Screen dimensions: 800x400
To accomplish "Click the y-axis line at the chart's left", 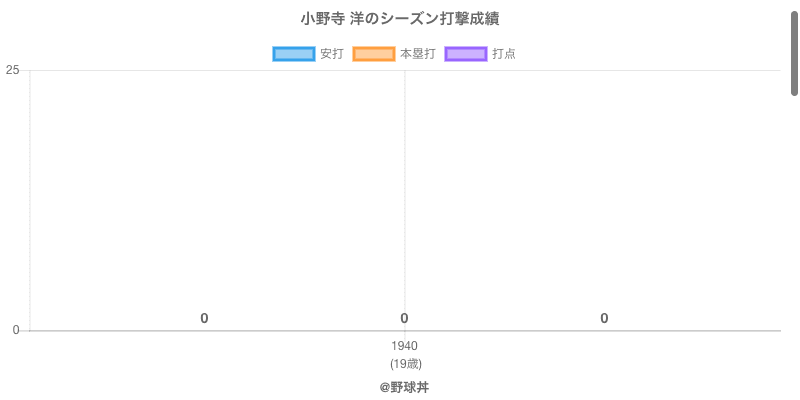I will click(30, 200).
